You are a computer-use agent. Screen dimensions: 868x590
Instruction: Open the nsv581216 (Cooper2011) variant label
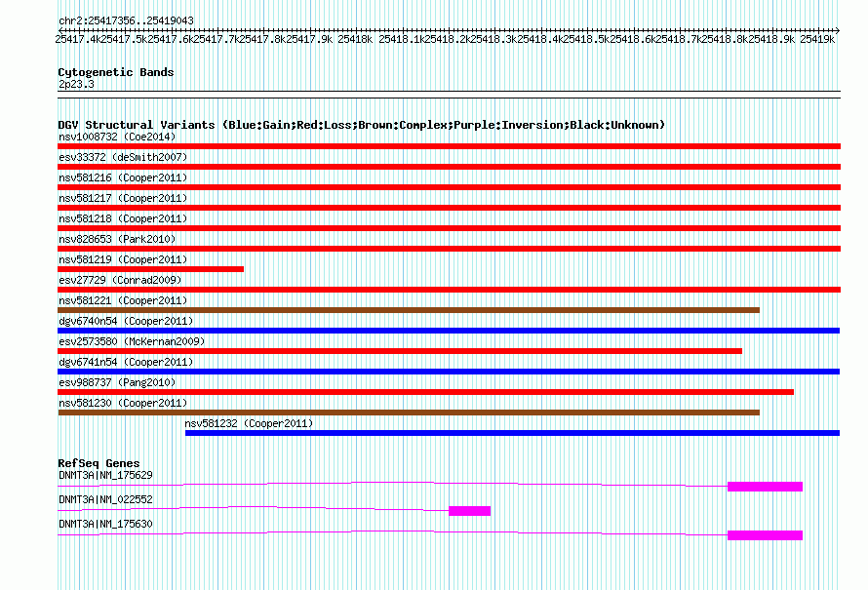click(x=123, y=177)
